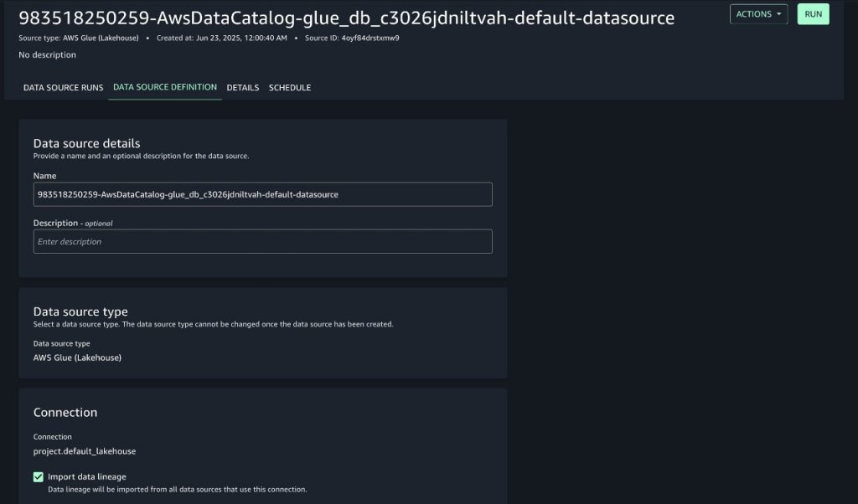Click the data lineage imported explanation text
Screen dimensions: 858x504
pyautogui.click(x=178, y=490)
